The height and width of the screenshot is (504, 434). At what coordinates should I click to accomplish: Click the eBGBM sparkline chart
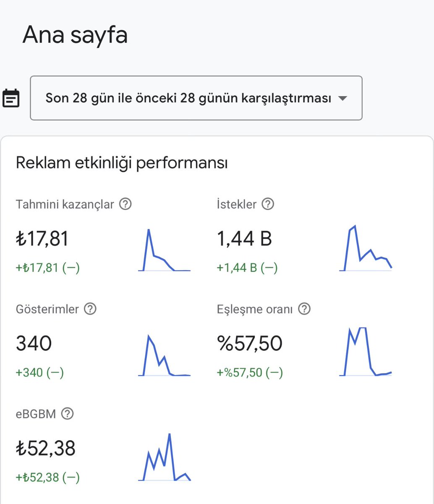pos(164,457)
